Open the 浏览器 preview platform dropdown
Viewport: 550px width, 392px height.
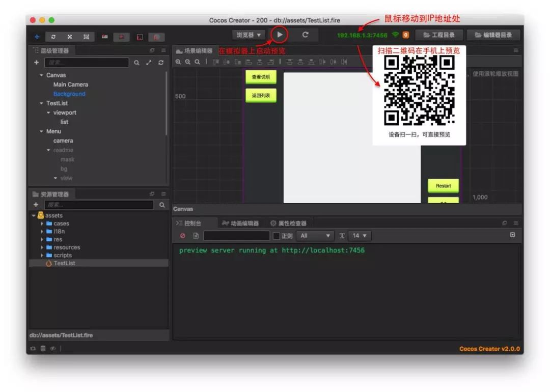pos(249,35)
